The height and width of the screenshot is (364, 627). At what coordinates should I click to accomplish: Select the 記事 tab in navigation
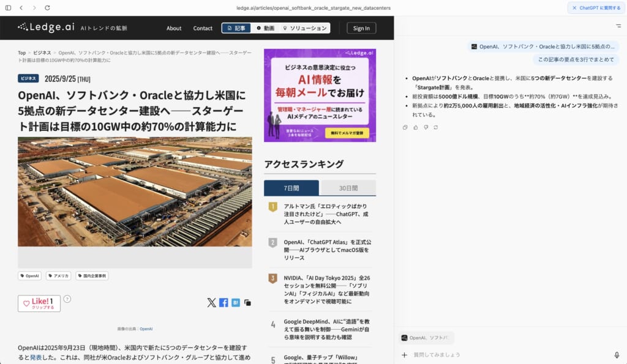point(235,28)
